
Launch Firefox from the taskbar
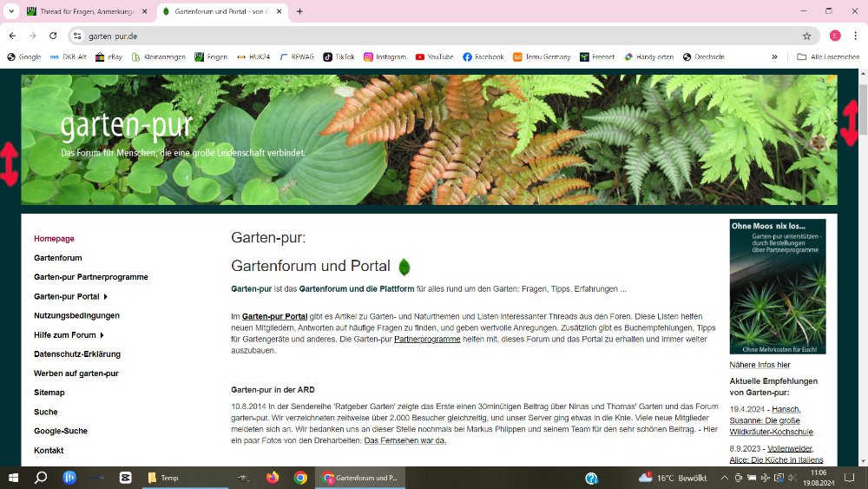[273, 478]
